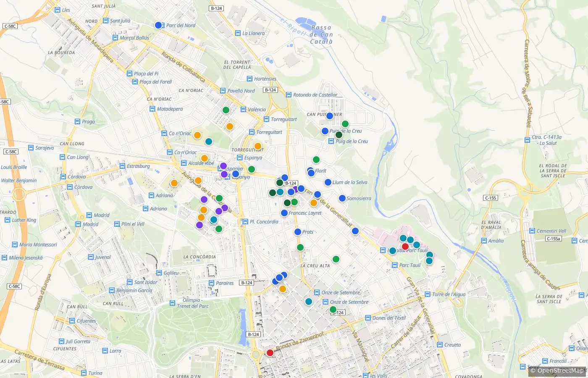Select the red marker at Hospital Parc Taulí

pyautogui.click(x=405, y=247)
